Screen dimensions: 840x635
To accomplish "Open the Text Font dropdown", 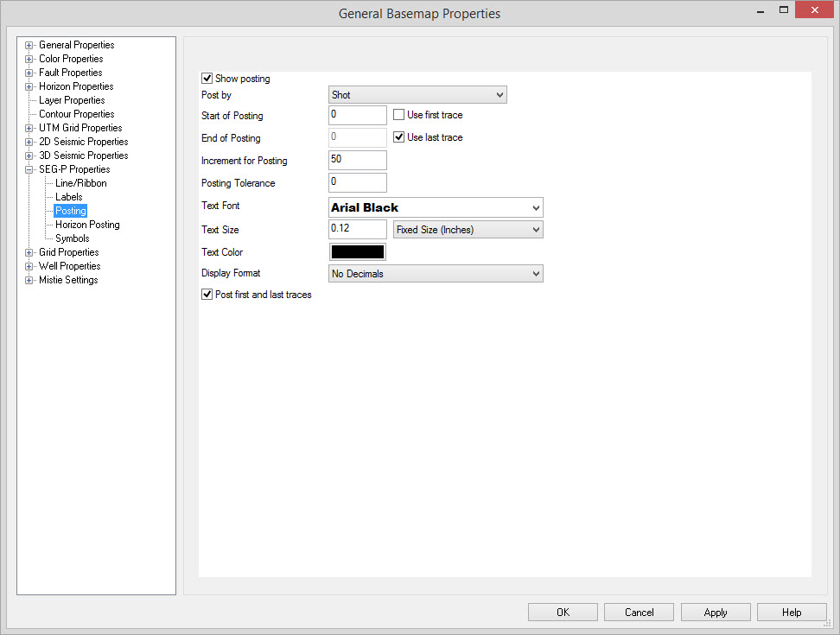I will (x=436, y=207).
